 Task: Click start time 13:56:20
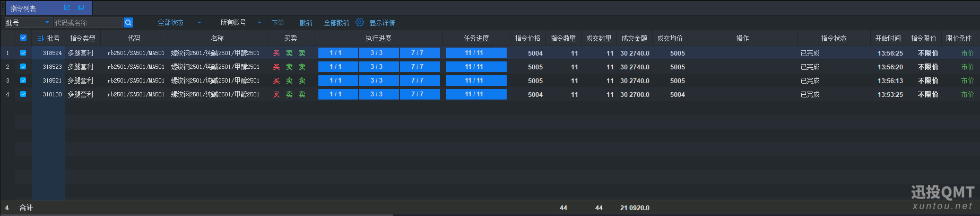[890, 67]
